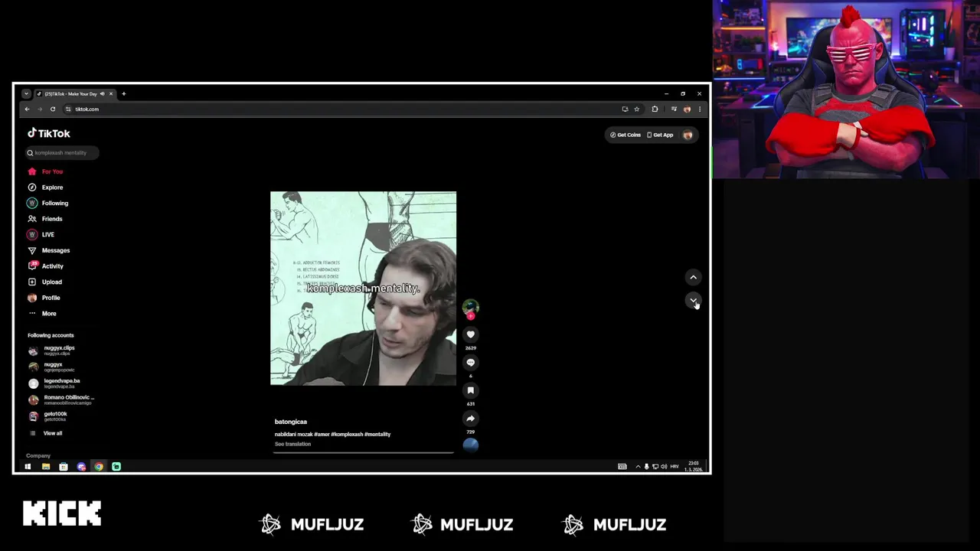Click the Chrome icon in the taskbar

pos(99,466)
